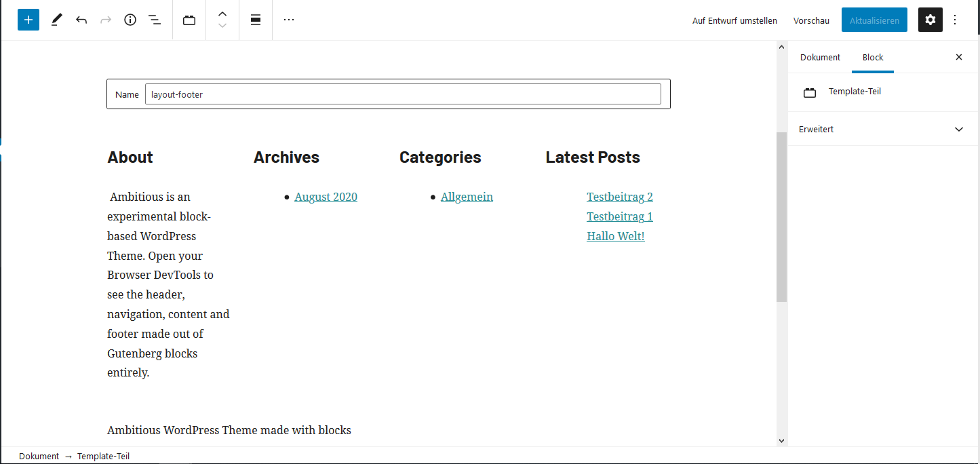Click Auf Entwurf umstellen
The width and height of the screenshot is (980, 464).
click(734, 20)
